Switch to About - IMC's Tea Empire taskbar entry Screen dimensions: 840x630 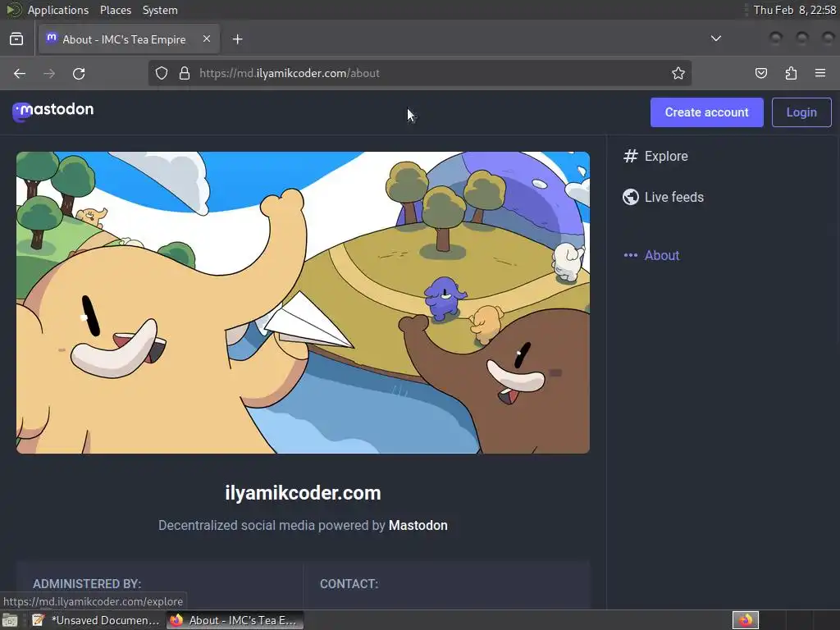pyautogui.click(x=235, y=620)
